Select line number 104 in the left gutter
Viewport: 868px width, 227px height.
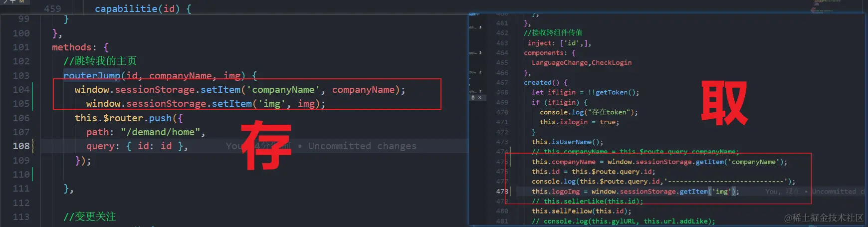(21, 90)
